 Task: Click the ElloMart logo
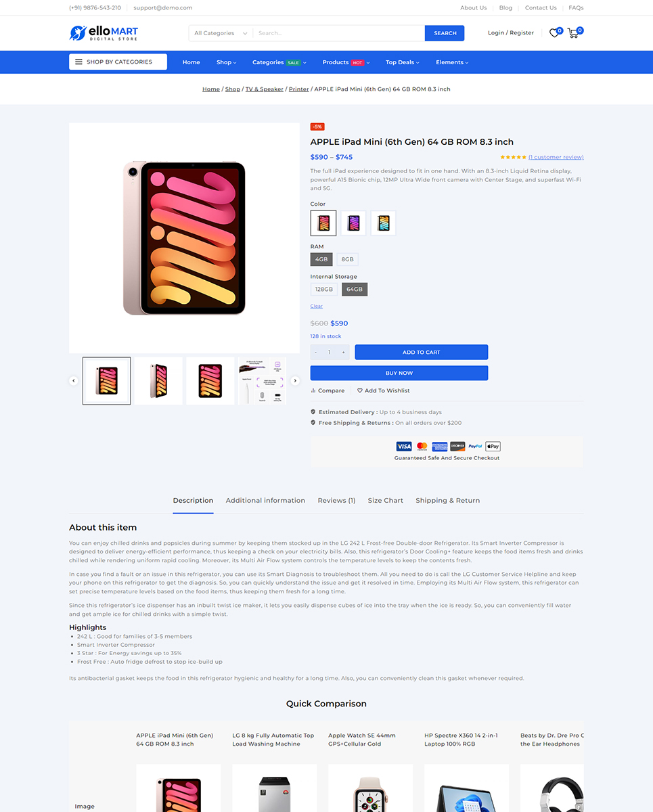pos(104,32)
